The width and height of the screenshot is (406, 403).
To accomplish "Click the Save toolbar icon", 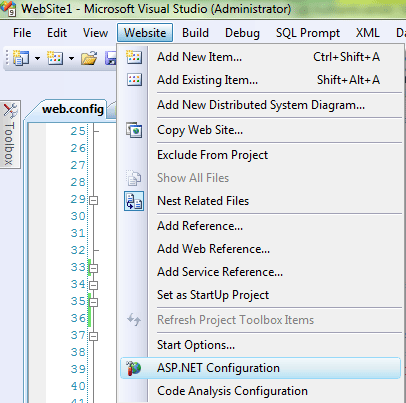I will 111,58.
